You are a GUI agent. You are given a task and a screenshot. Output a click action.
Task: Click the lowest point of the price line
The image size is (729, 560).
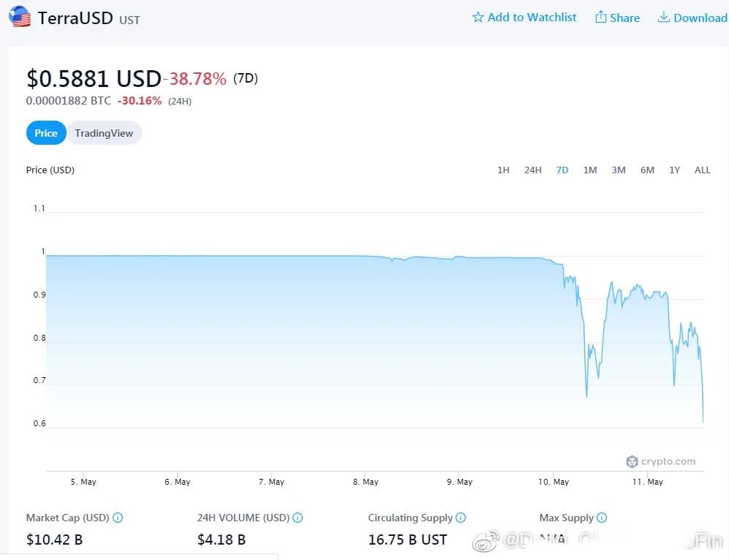click(x=703, y=423)
